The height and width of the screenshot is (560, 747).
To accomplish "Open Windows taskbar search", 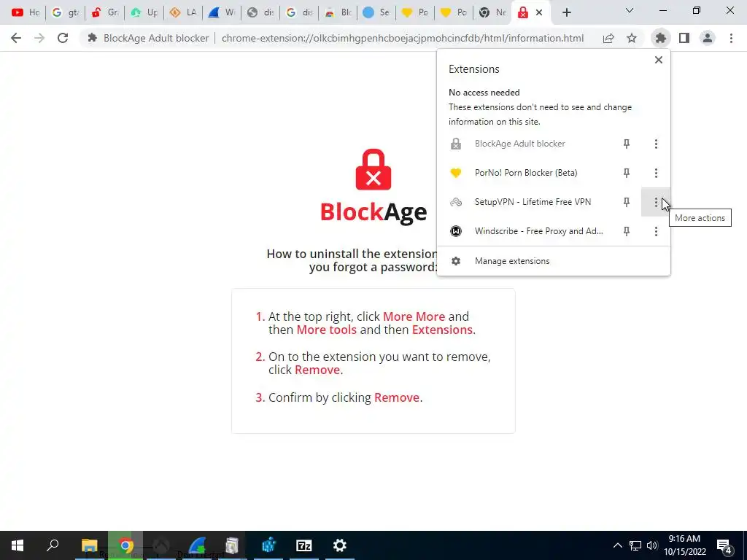I will [x=53, y=545].
